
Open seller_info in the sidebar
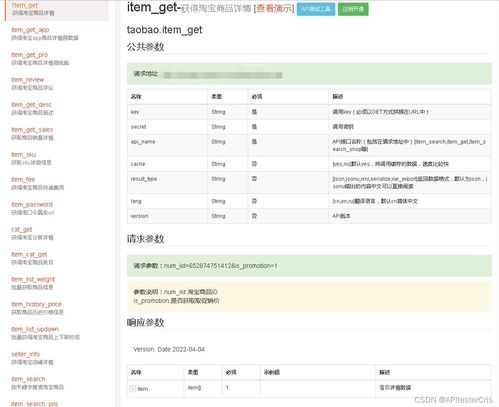click(x=26, y=354)
